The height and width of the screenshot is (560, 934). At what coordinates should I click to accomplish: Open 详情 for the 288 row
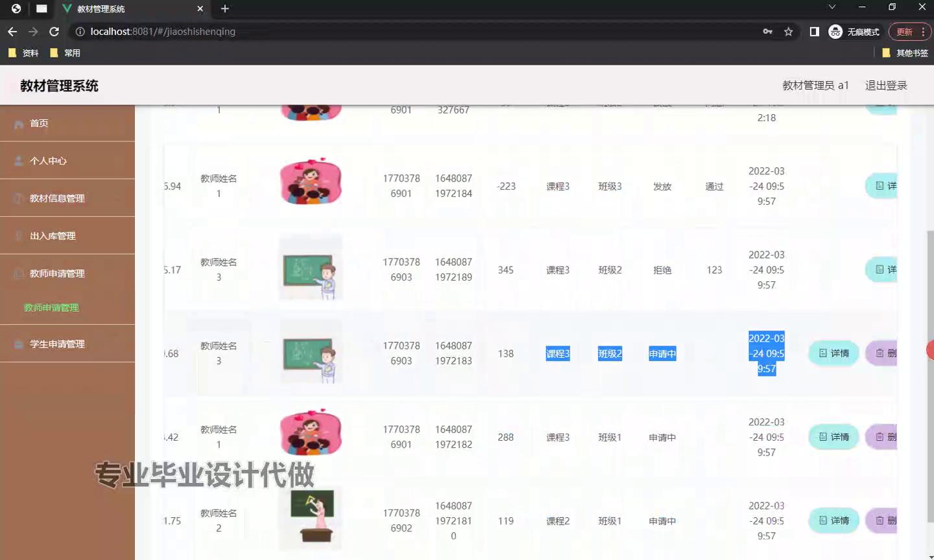833,437
